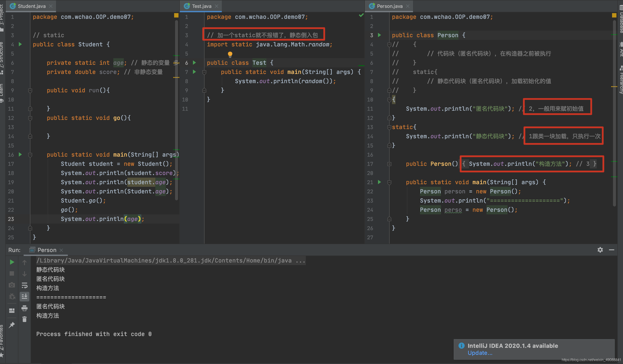Hide the Run panel with the minus icon
Image resolution: width=623 pixels, height=364 pixels.
coord(612,250)
